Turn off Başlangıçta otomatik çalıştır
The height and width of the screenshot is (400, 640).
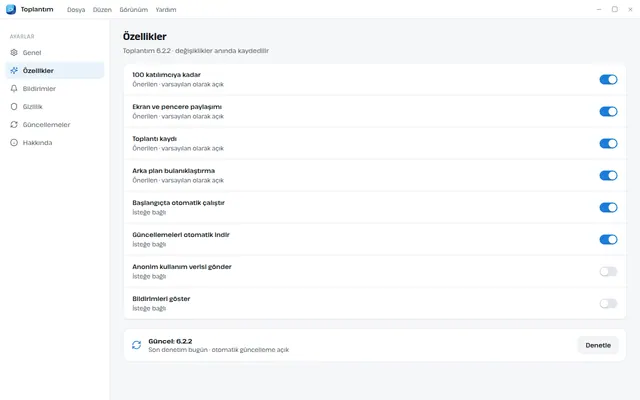click(x=608, y=207)
